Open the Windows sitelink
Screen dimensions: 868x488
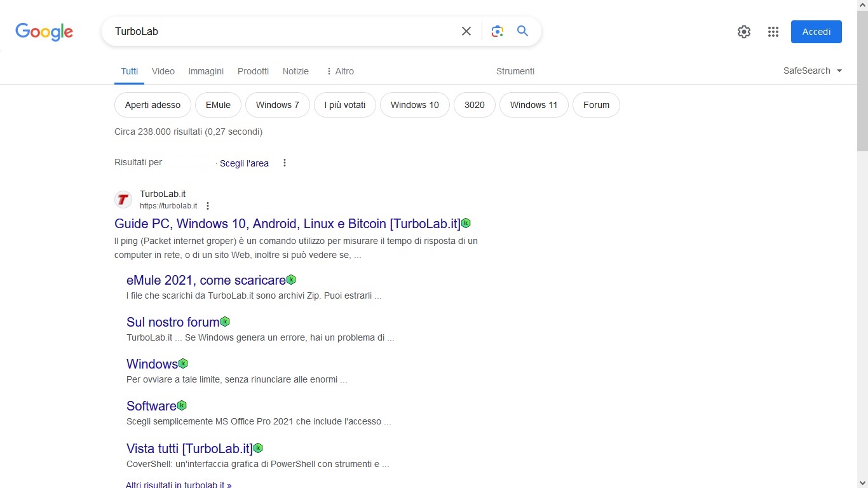point(152,364)
